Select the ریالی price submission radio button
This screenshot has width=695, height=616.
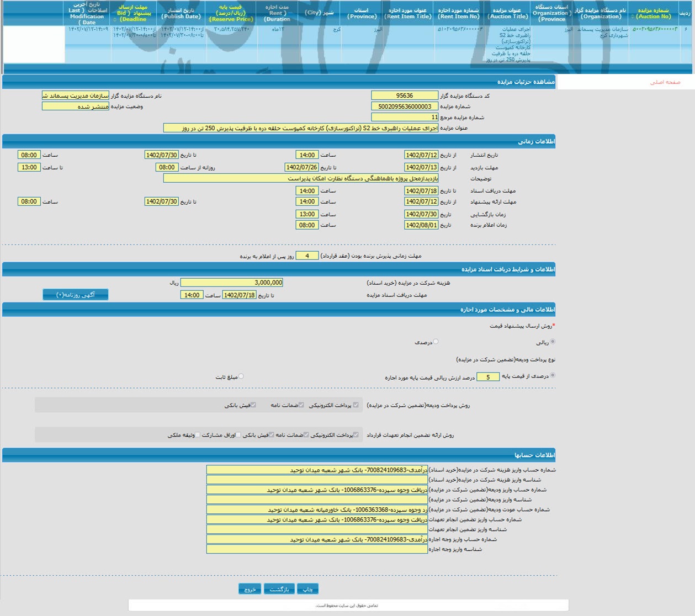click(553, 342)
